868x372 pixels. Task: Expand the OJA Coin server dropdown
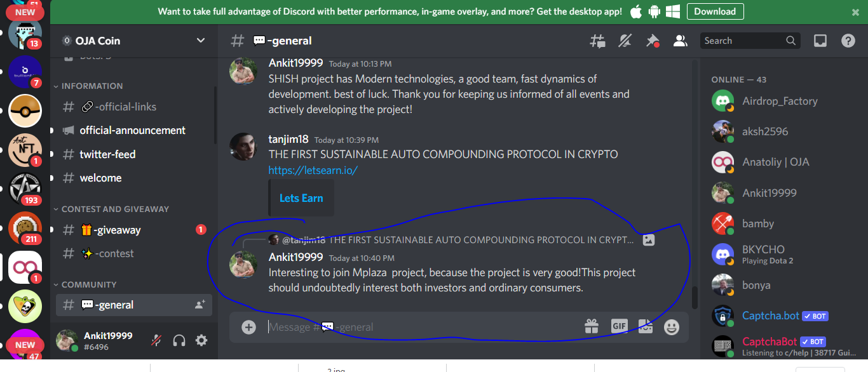point(201,41)
